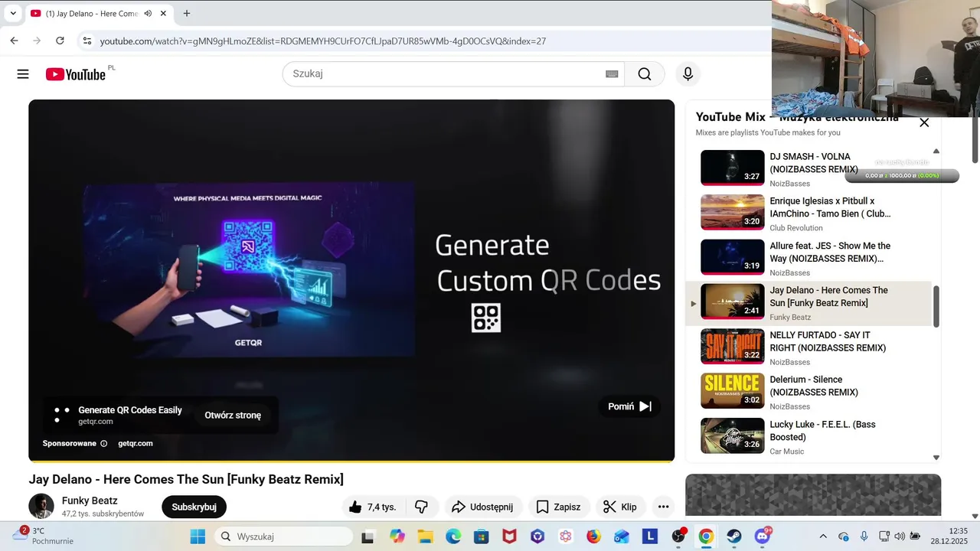This screenshot has height=551, width=980.
Task: Click the playlist scroll up arrow
Action: click(936, 152)
